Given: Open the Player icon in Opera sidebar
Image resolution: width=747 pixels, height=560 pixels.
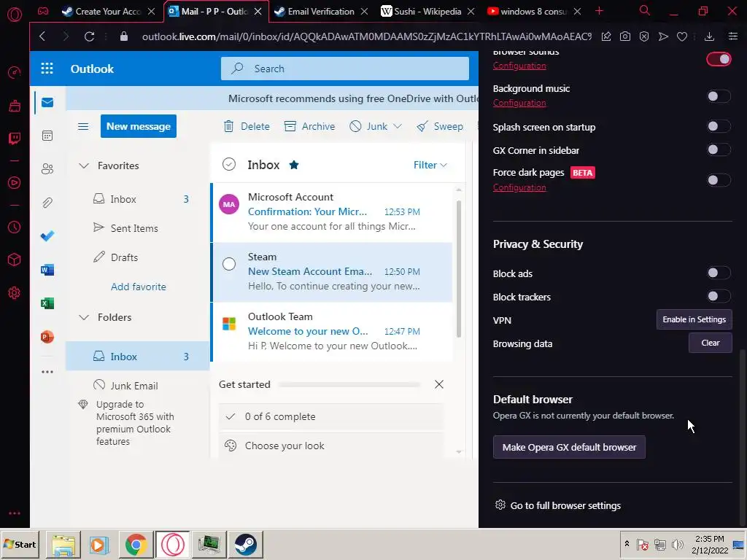Looking at the screenshot, I should (15, 182).
